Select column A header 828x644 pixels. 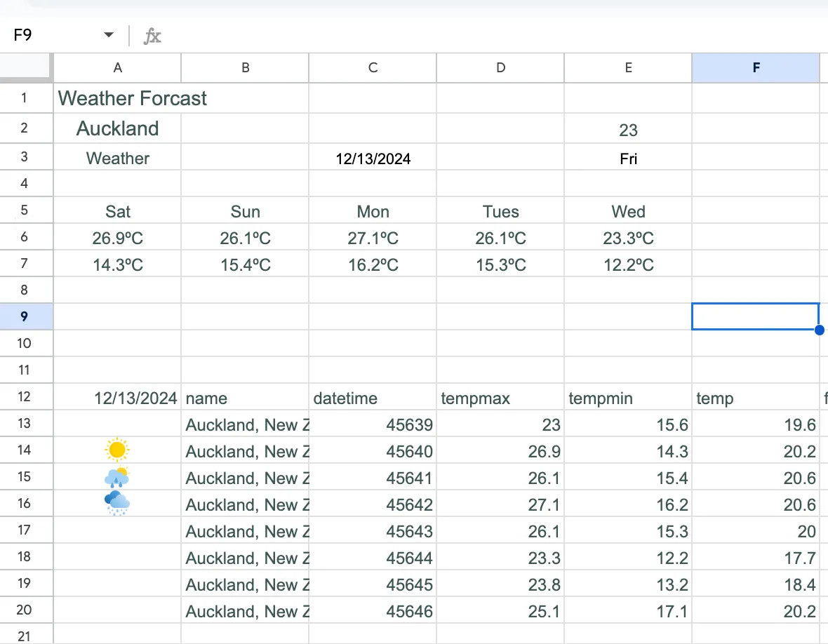pyautogui.click(x=117, y=67)
